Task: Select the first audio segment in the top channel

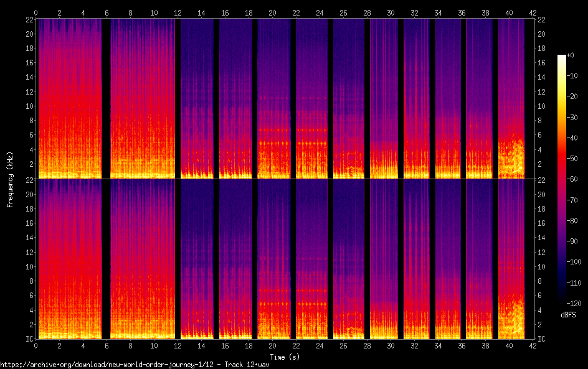Action: point(69,98)
